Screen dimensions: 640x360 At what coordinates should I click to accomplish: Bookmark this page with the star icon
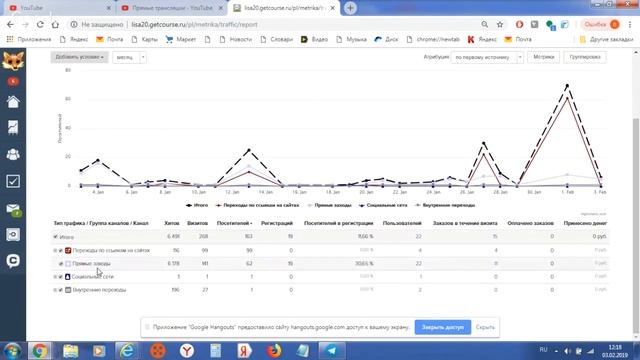click(500, 24)
